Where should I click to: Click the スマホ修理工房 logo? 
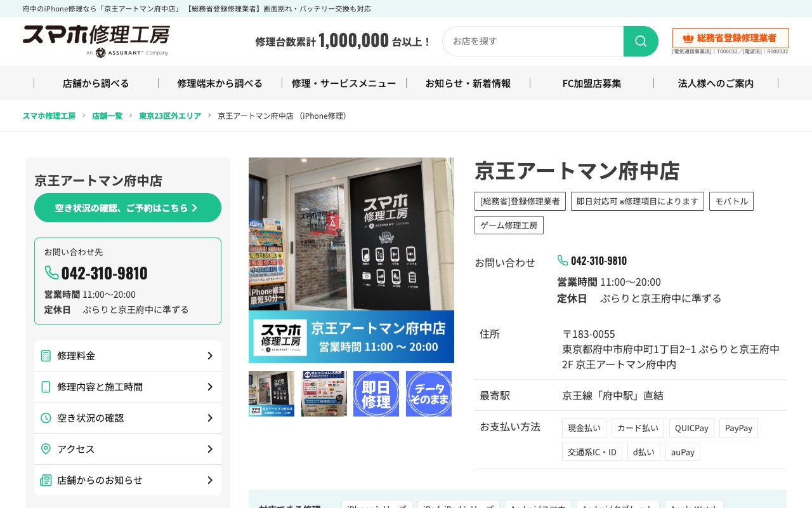pos(96,41)
